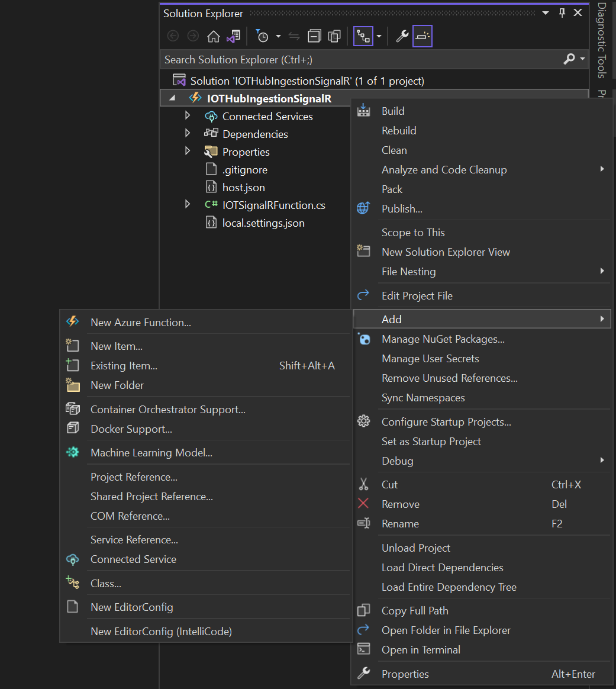Screen dimensions: 616x689
Task: Click the red Remove X icon
Action: tap(363, 503)
